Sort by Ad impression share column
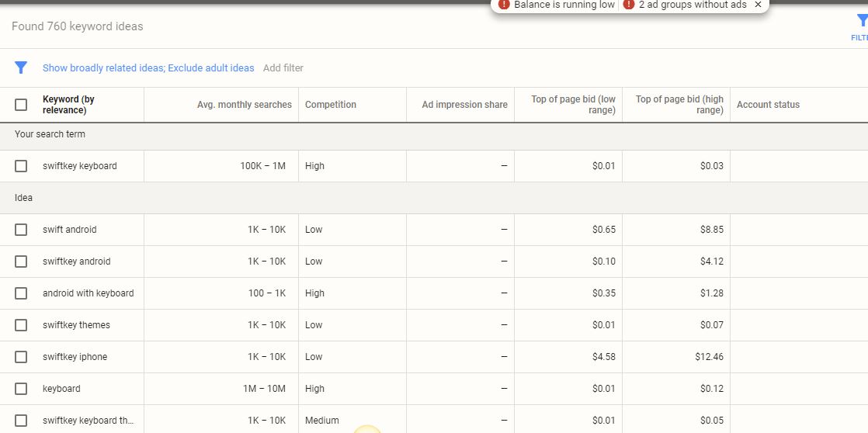 click(x=464, y=105)
